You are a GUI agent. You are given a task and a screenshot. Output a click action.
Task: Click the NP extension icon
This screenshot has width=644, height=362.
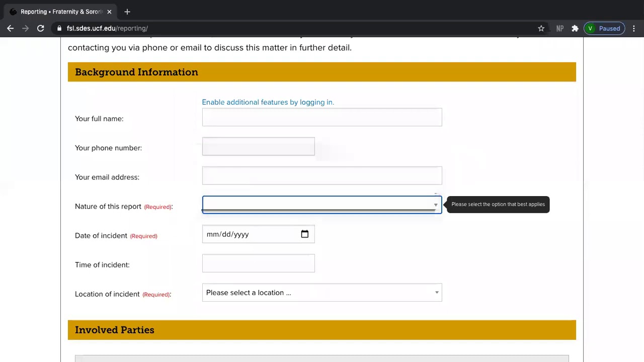pos(559,29)
